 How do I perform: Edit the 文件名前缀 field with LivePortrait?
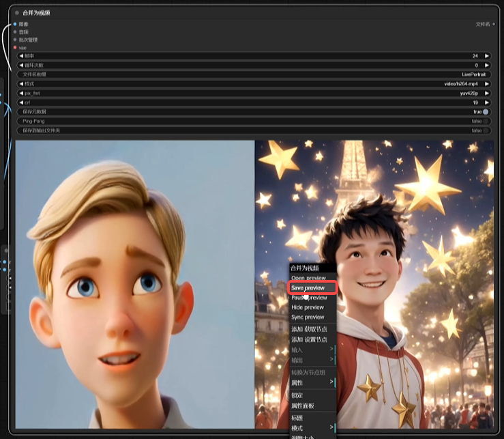point(254,74)
